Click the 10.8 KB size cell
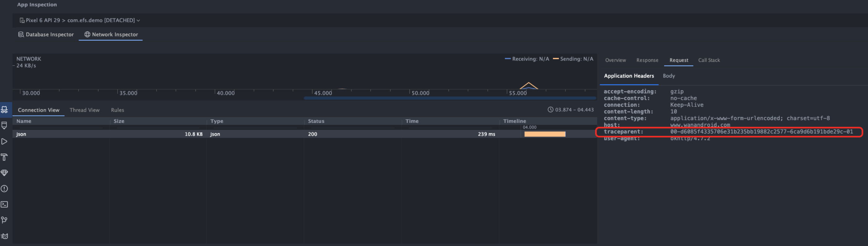 (193, 134)
